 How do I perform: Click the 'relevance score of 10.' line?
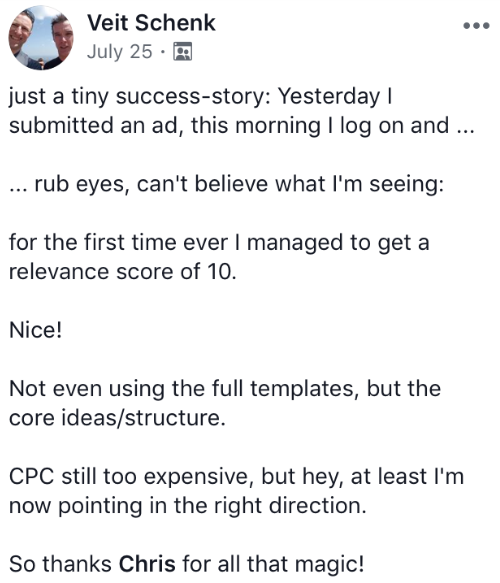tap(123, 272)
